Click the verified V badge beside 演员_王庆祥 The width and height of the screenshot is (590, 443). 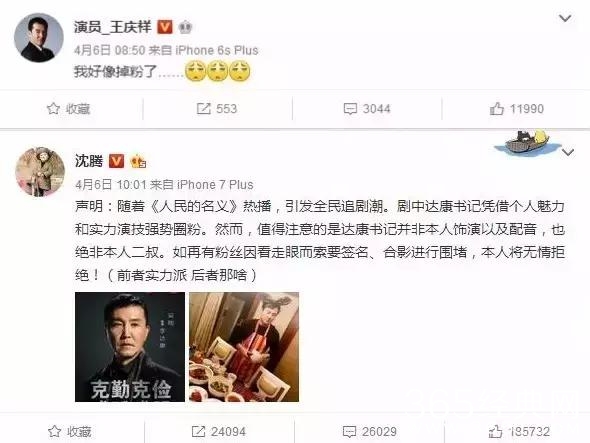point(164,27)
